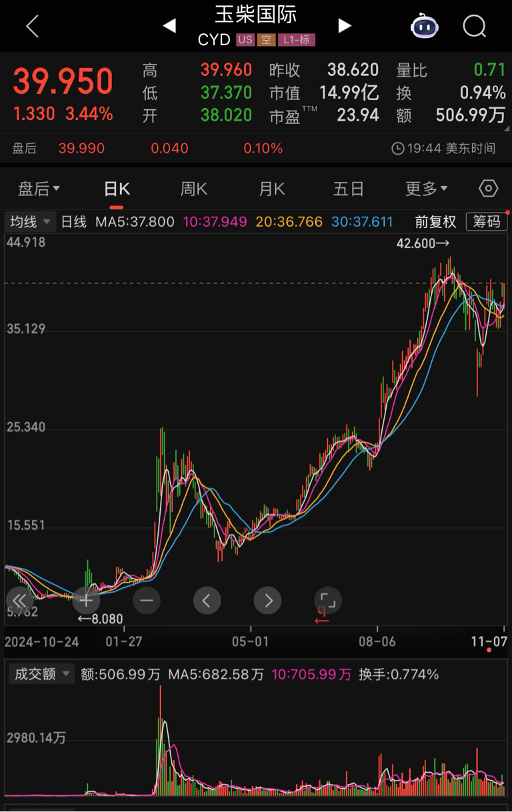Zoom in chart with plus button
Viewport: 512px width, 812px height.
[86, 601]
